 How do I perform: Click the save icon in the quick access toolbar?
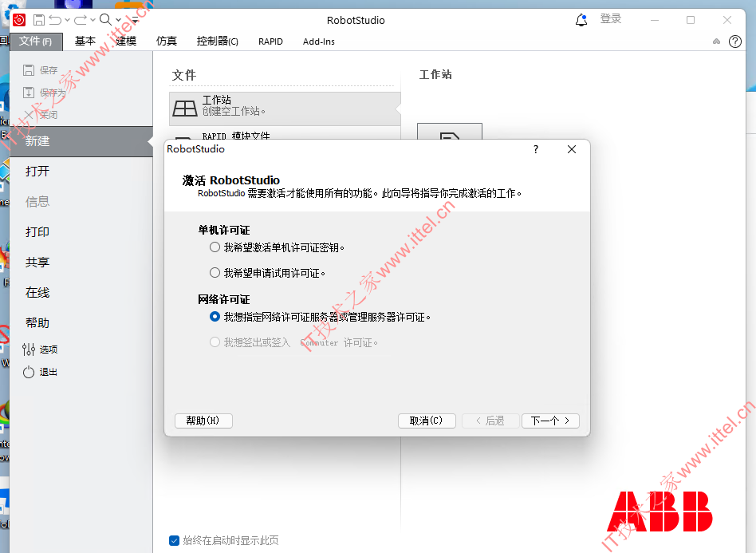tap(39, 20)
